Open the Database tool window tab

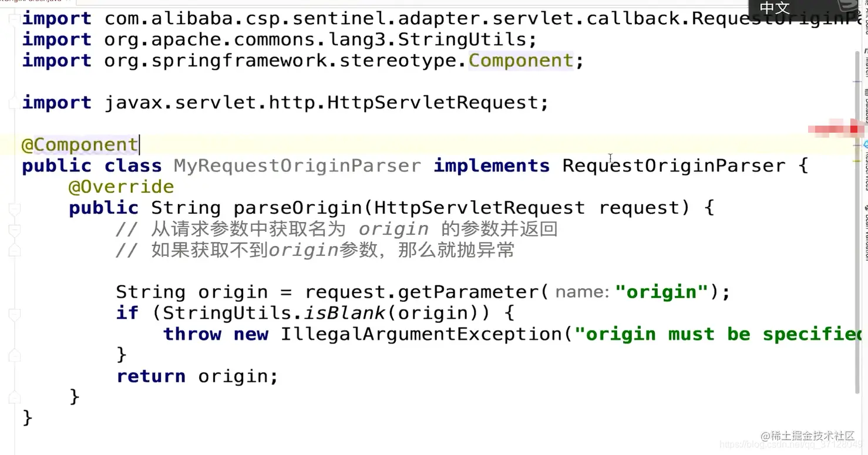point(865,106)
